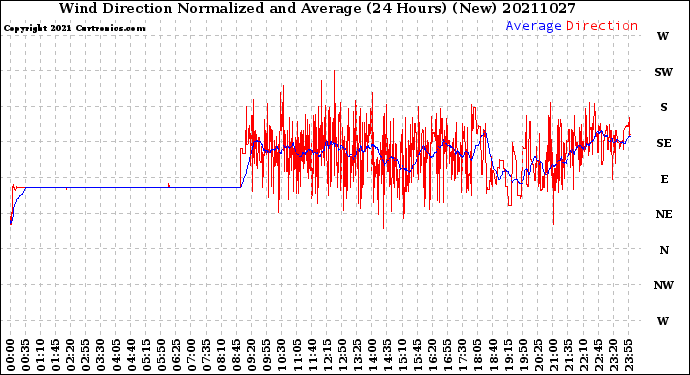
Task: Click the 16:20 time label
Action: [433, 355]
